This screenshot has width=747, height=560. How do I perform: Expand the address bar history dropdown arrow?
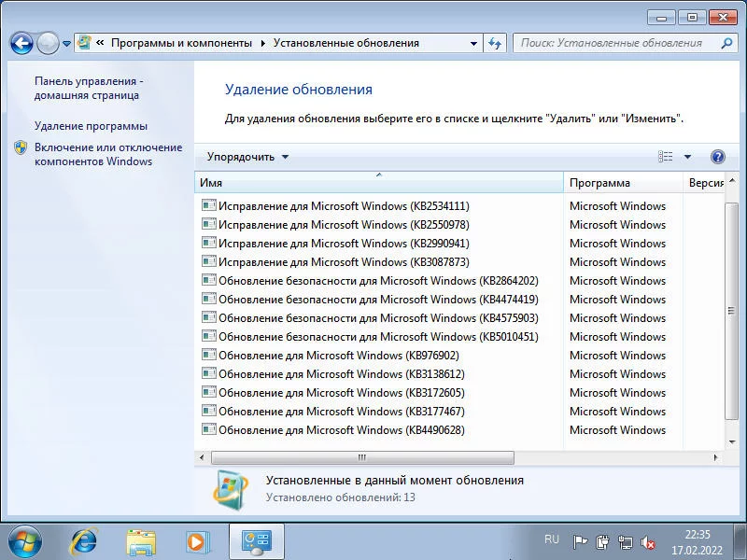point(473,43)
